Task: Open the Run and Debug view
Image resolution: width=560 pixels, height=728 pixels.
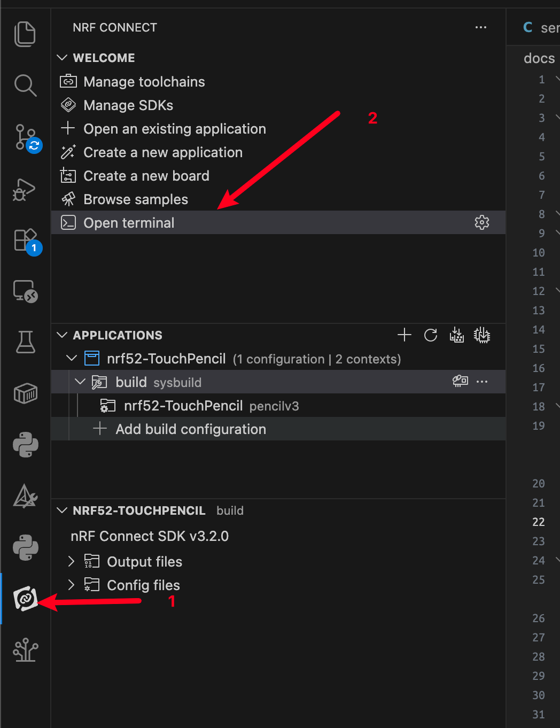Action: [25, 189]
